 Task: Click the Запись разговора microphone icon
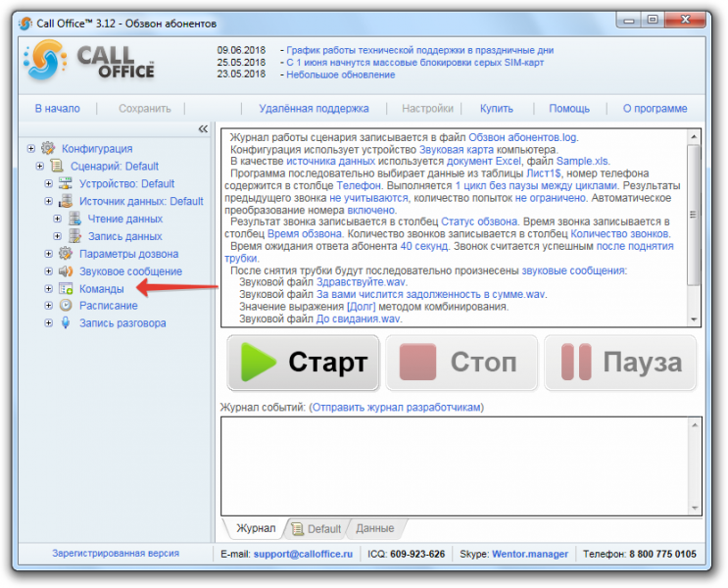coord(66,322)
